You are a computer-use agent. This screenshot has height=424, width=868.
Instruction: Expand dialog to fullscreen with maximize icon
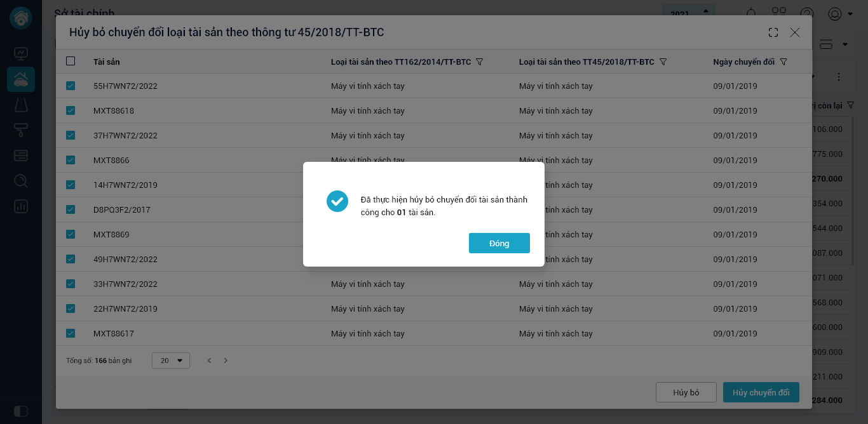click(x=773, y=32)
